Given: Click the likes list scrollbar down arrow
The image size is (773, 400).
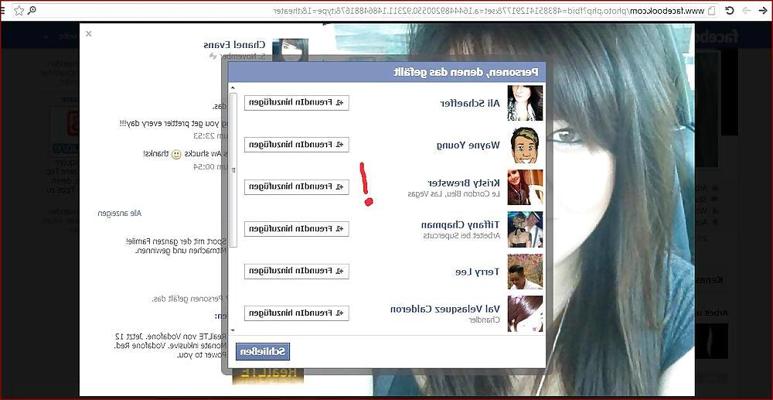Looking at the screenshot, I should click(233, 330).
